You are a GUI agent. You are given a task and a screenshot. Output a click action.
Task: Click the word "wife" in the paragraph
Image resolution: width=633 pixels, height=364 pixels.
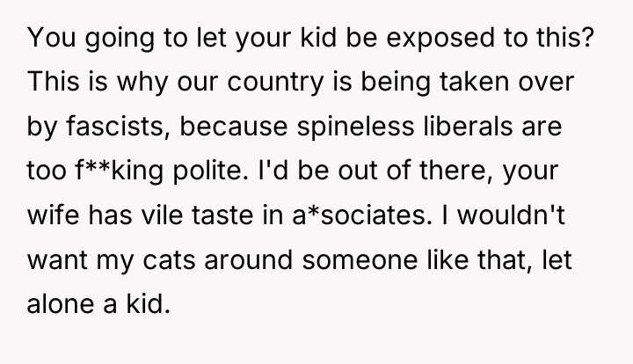[x=53, y=215]
